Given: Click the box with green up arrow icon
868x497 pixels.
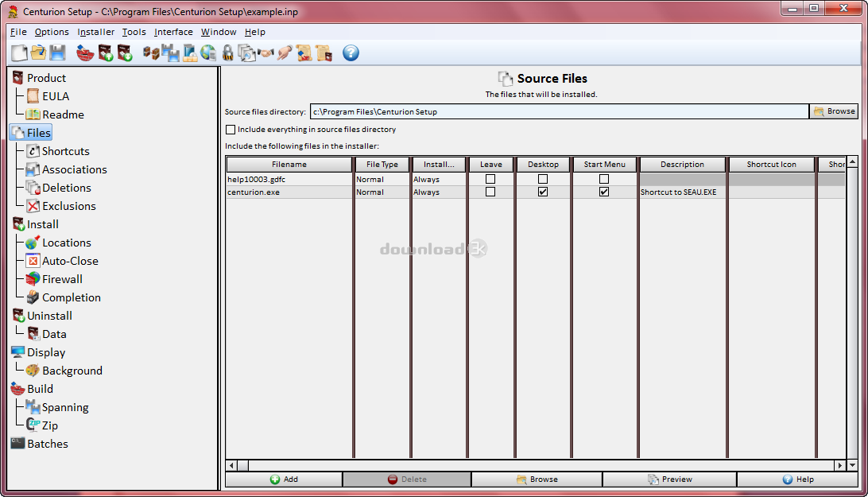Looking at the screenshot, I should click(105, 53).
